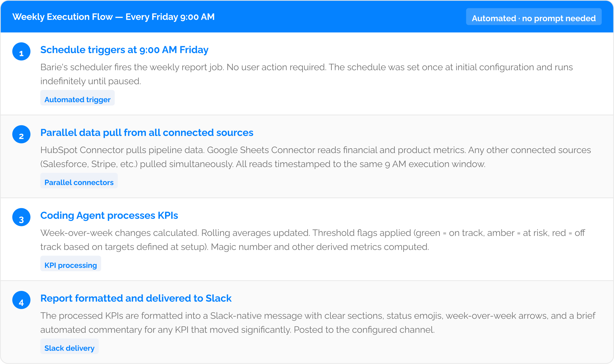Select the 'Automated trigger' tag

78,98
